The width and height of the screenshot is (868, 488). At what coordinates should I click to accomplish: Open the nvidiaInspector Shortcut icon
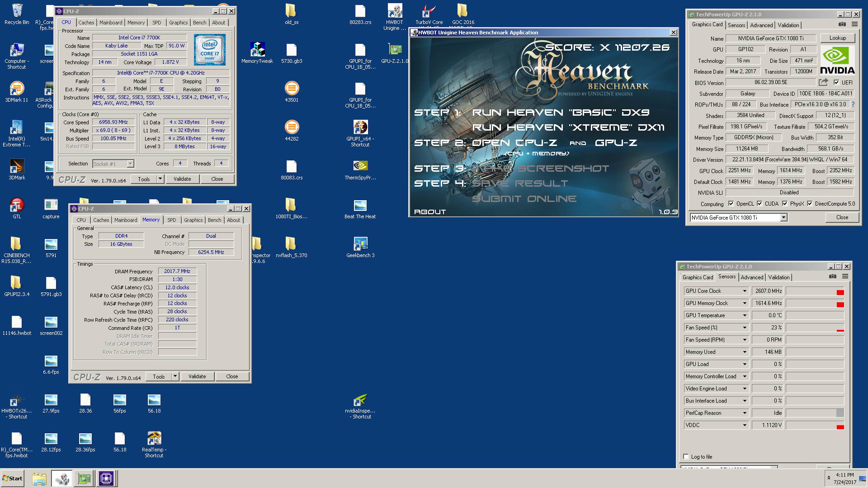pos(360,406)
